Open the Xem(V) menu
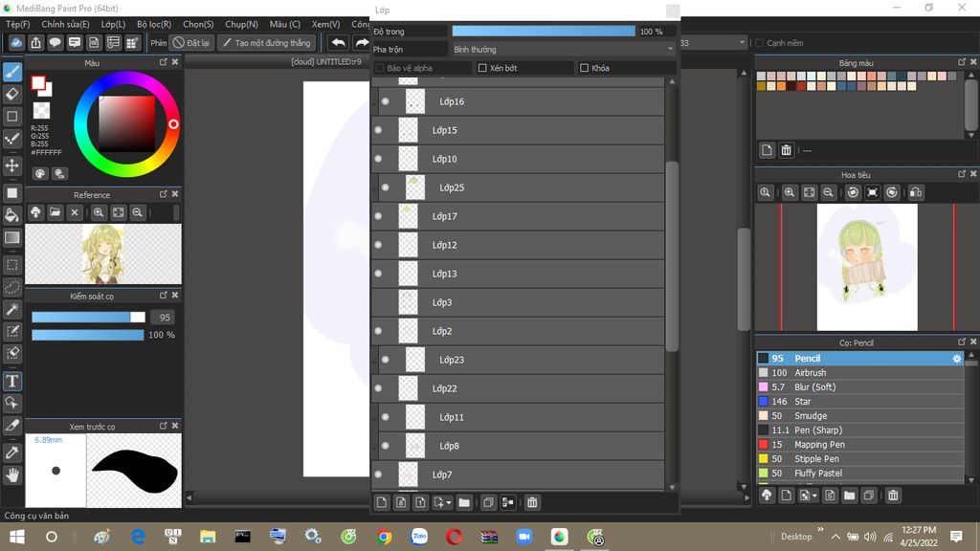980x551 pixels. [325, 24]
